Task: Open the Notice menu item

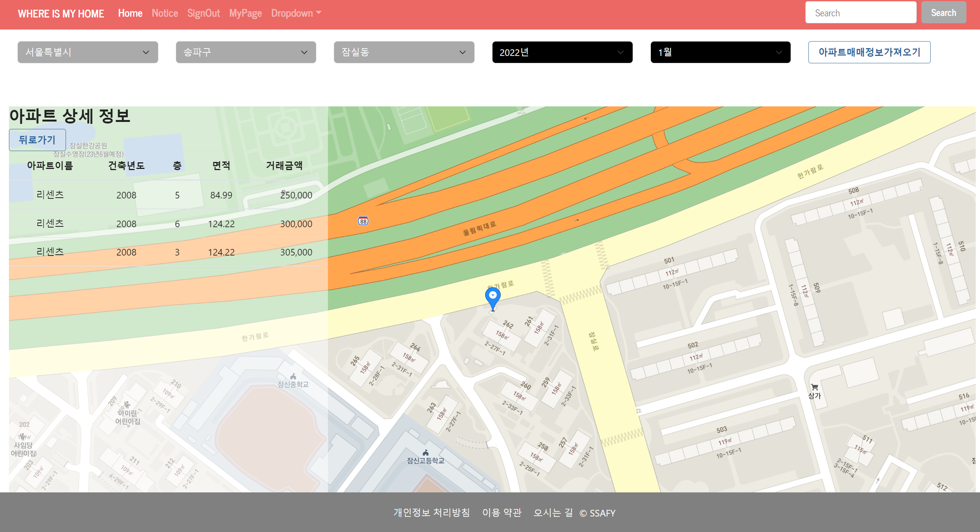Action: 165,13
